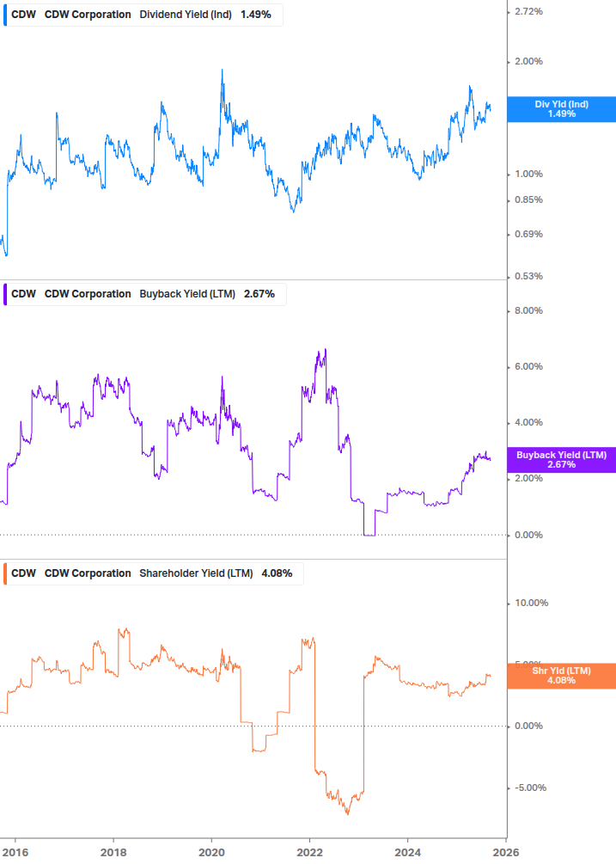This screenshot has height=864, width=616.
Task: Click the Buyback Yield (LTM) legend label
Action: pos(187,294)
